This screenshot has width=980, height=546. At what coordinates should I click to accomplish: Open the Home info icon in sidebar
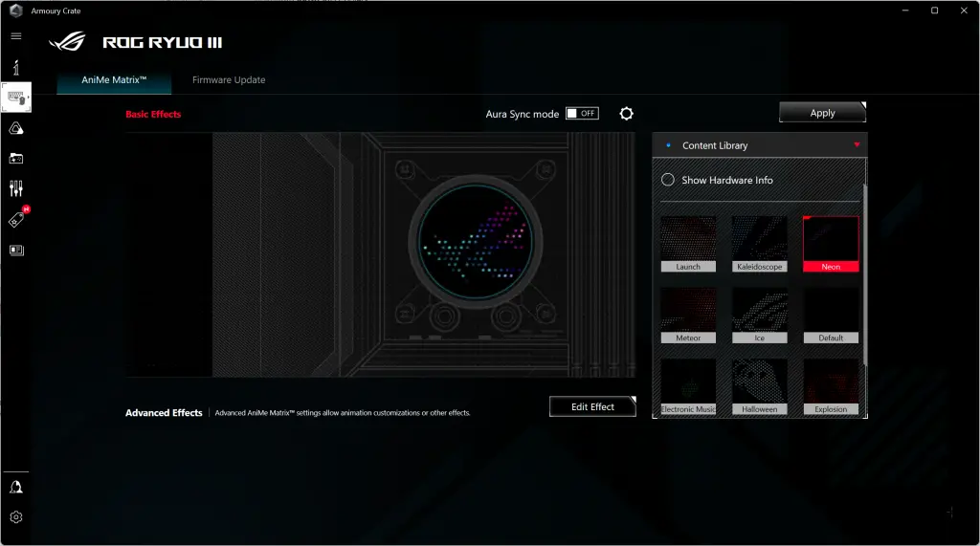click(16, 68)
